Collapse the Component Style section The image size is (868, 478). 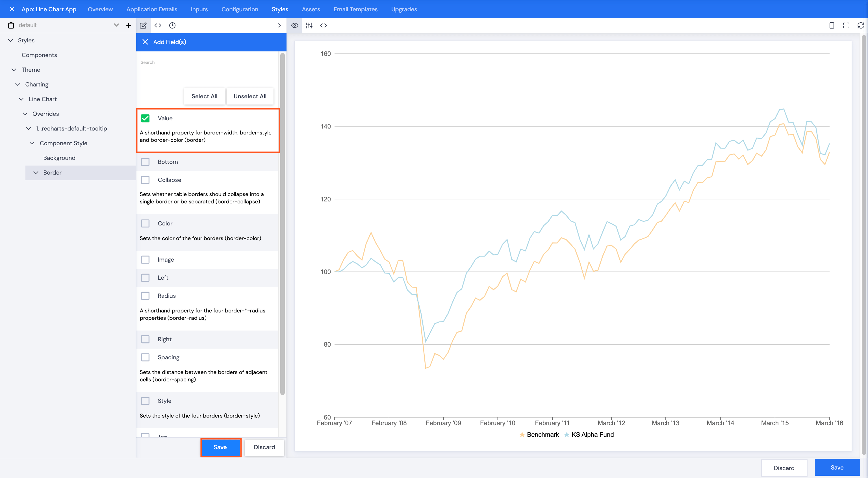click(32, 143)
